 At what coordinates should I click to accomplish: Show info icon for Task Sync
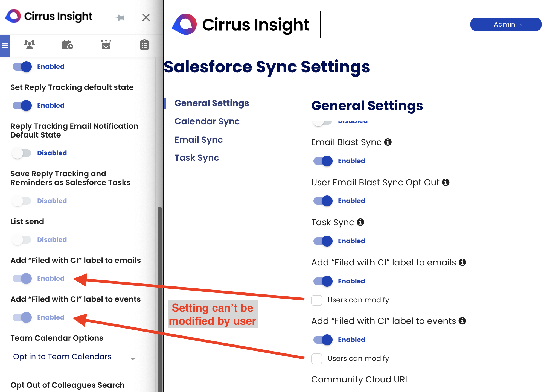coord(360,222)
